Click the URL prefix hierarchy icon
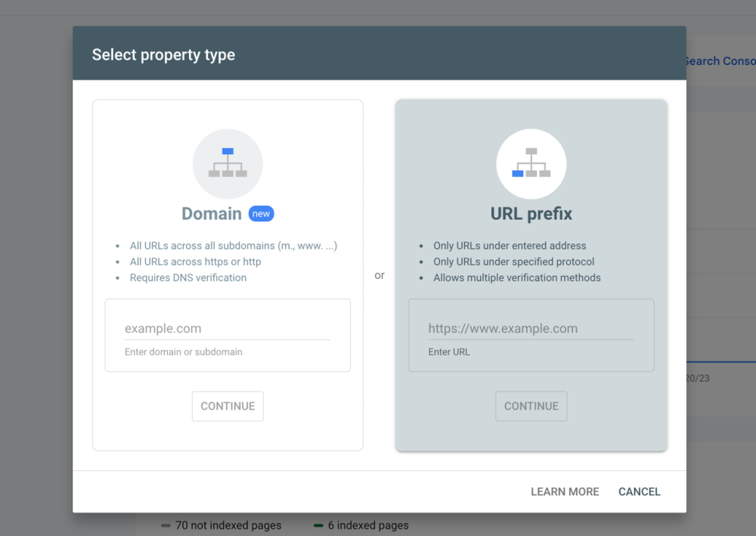The height and width of the screenshot is (536, 756). [531, 163]
